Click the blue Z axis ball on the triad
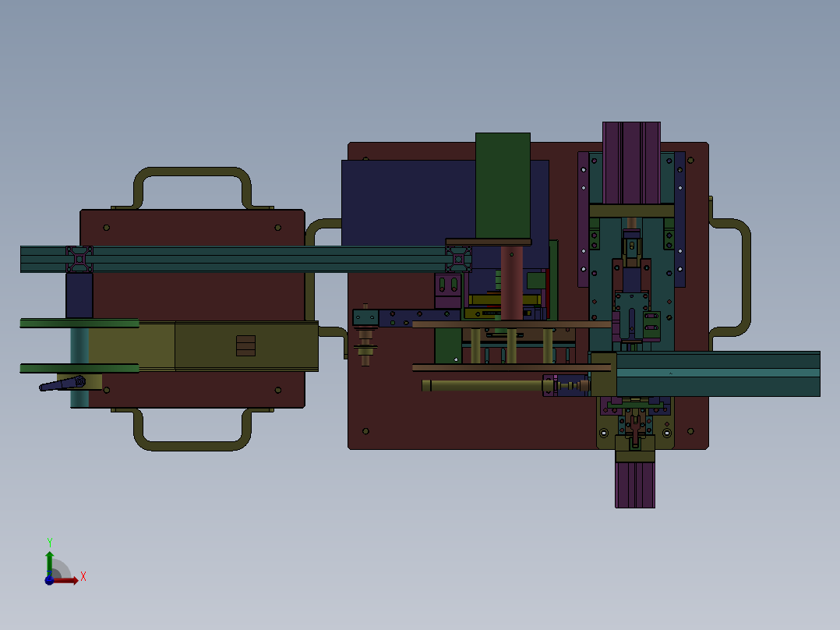 tap(49, 581)
